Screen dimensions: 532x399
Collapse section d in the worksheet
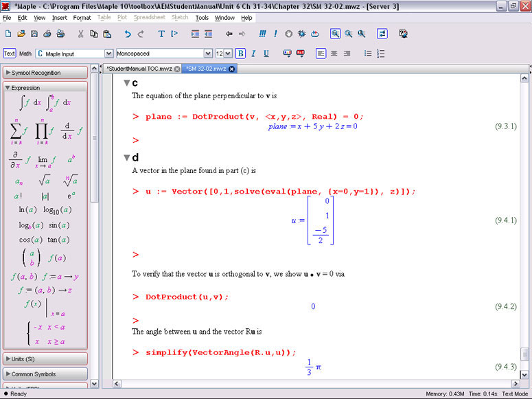pos(126,157)
